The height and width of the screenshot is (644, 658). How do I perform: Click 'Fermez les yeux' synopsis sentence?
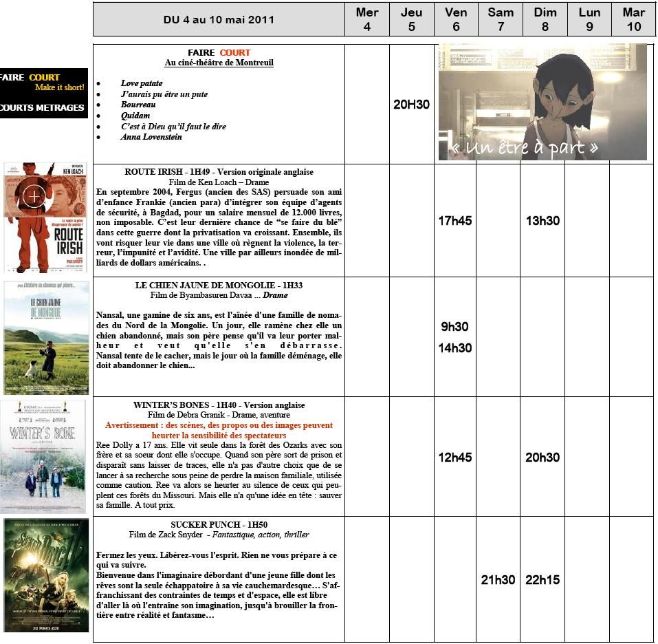point(217,560)
